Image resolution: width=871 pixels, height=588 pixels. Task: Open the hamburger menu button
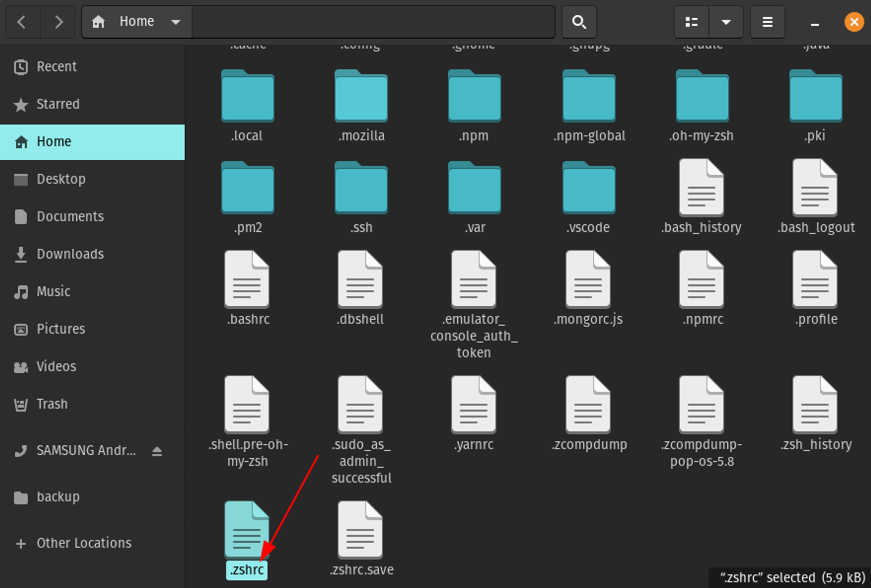click(767, 22)
